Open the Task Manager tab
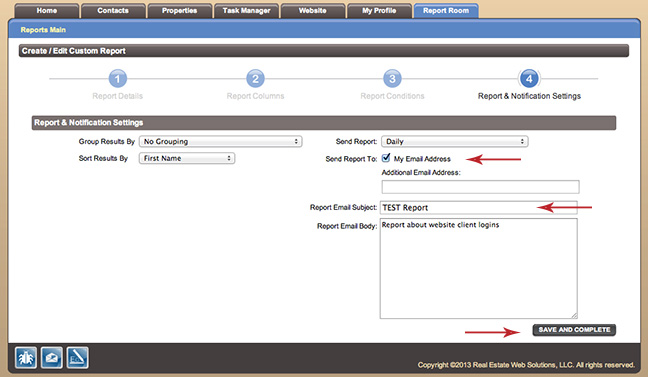 point(246,11)
